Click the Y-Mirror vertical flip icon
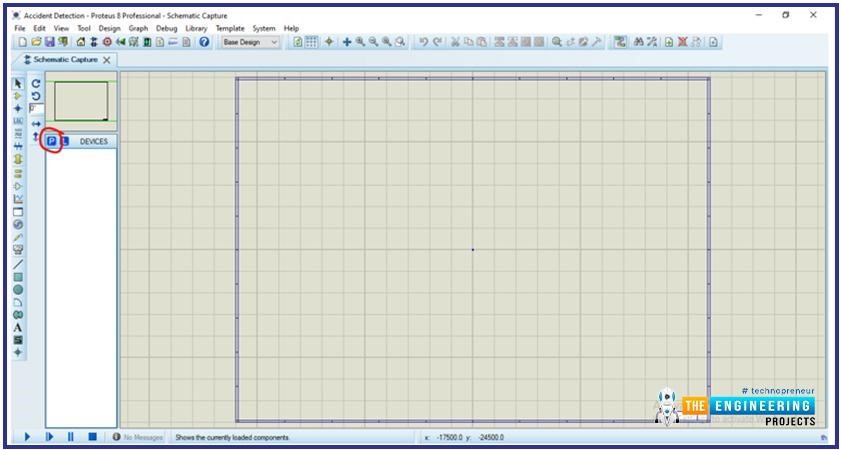842x450 pixels. tap(36, 136)
